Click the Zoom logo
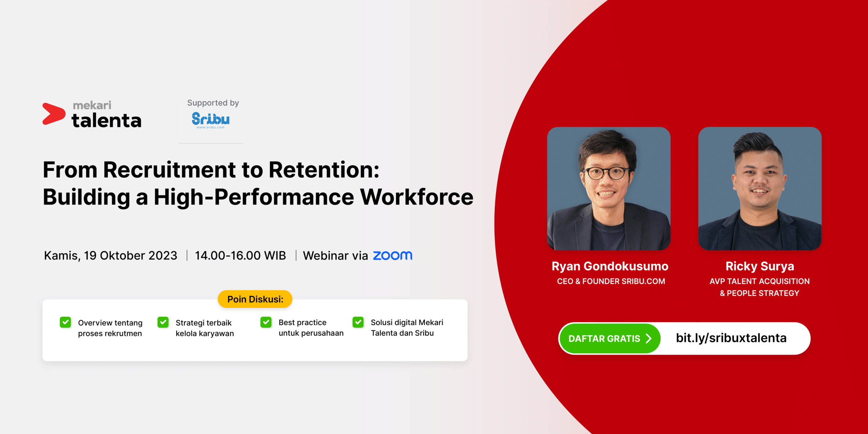 tap(393, 256)
